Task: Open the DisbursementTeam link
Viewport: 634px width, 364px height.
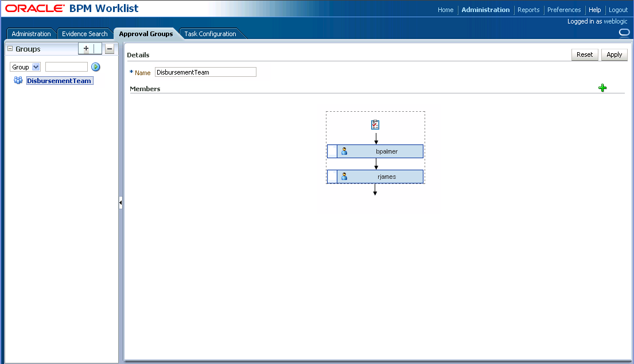Action: click(59, 80)
